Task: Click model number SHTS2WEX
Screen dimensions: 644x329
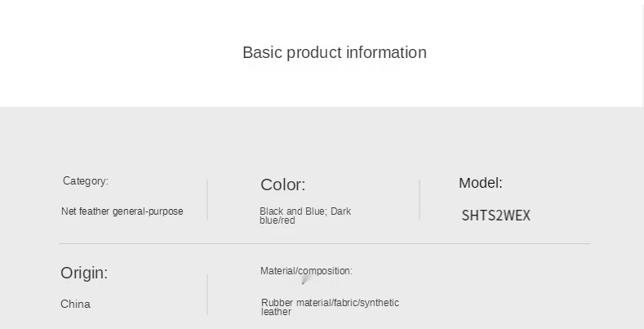Action: [495, 216]
